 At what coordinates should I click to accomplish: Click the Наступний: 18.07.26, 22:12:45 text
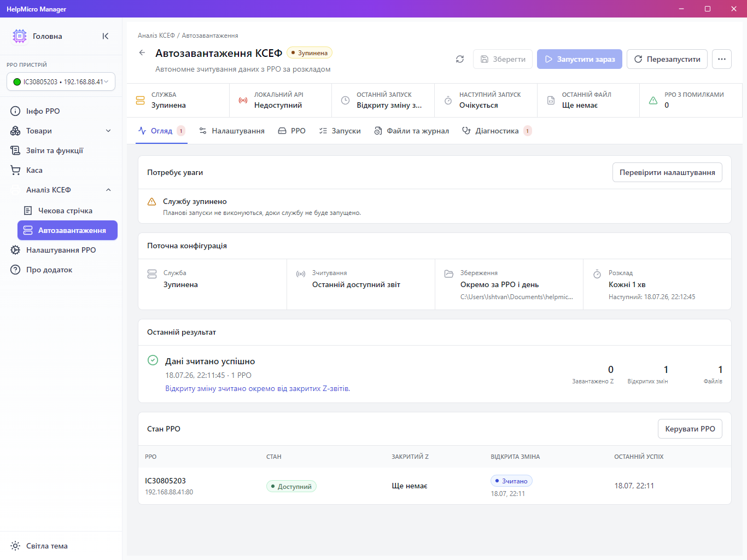coord(652,297)
